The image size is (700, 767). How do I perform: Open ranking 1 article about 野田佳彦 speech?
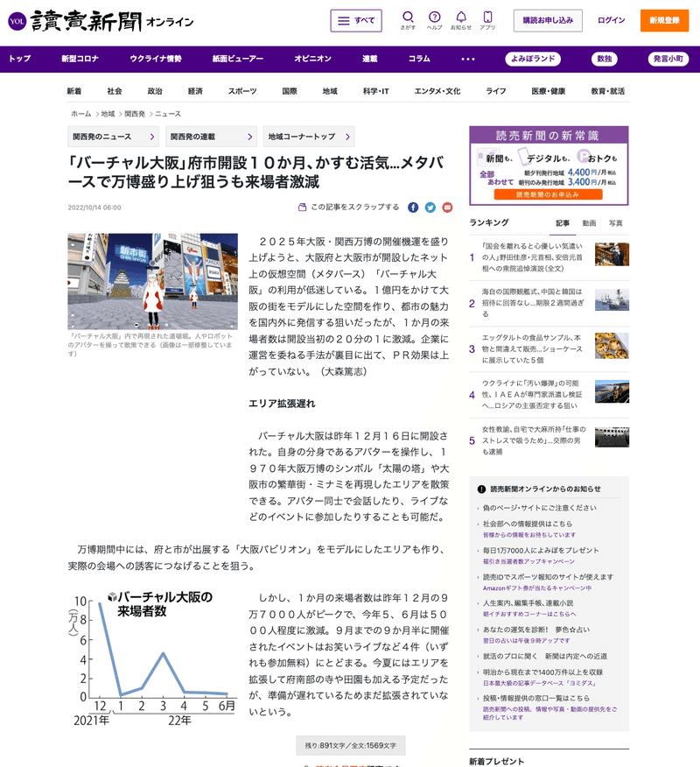click(x=532, y=257)
